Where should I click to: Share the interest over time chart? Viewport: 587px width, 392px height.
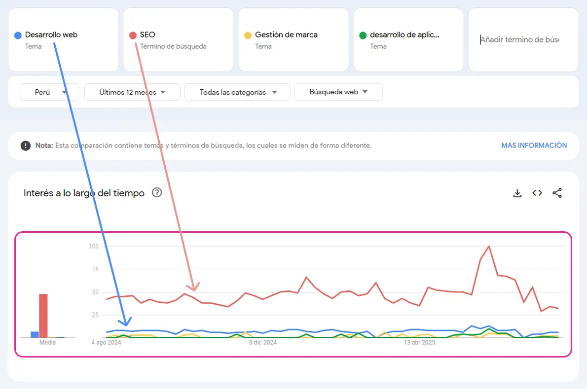[557, 193]
